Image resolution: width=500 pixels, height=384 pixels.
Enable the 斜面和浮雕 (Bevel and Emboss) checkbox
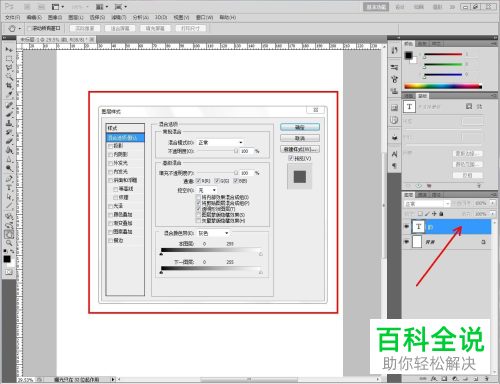(110, 180)
